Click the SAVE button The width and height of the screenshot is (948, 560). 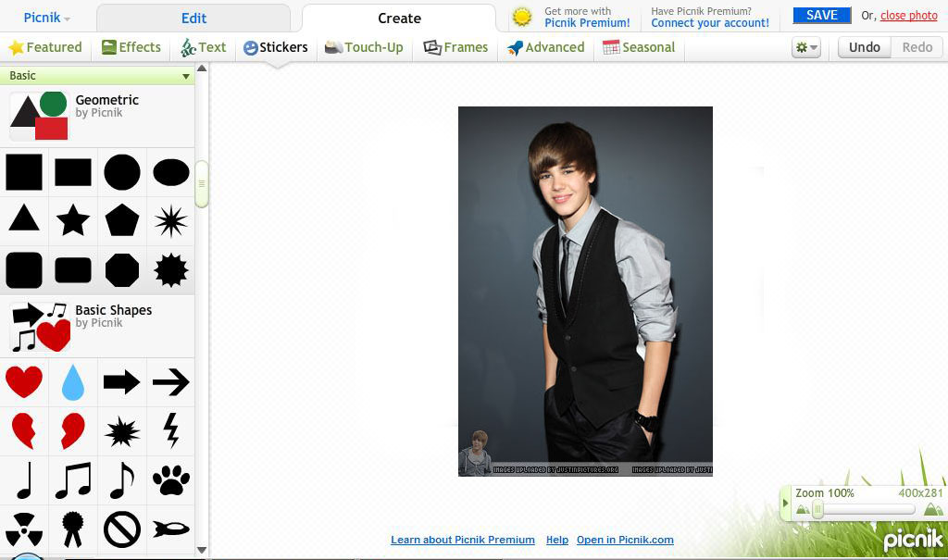pyautogui.click(x=820, y=15)
